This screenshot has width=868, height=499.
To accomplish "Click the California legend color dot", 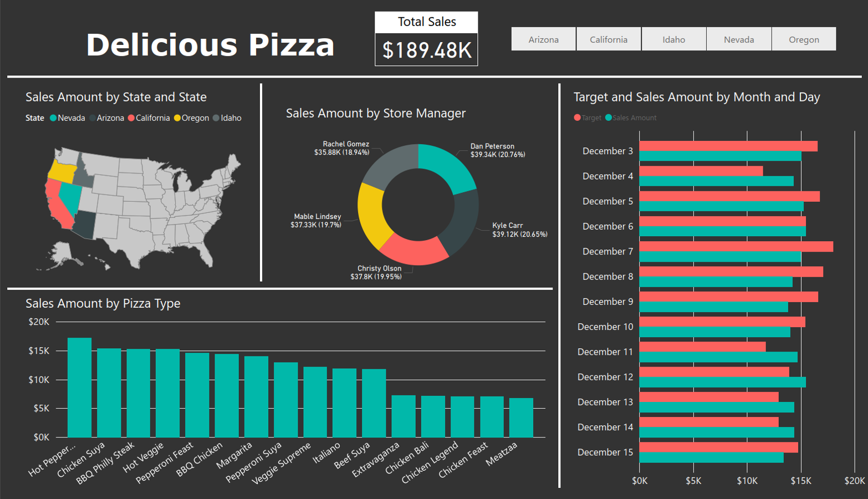I will tap(131, 118).
